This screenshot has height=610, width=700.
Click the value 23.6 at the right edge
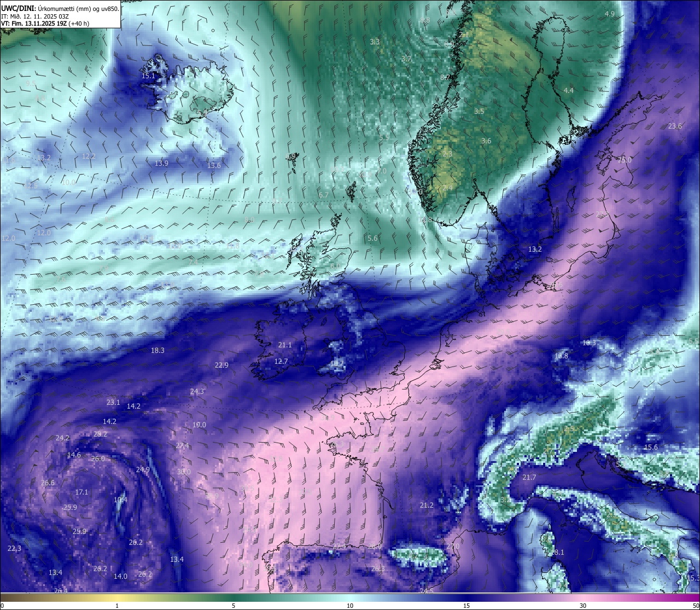click(x=675, y=126)
